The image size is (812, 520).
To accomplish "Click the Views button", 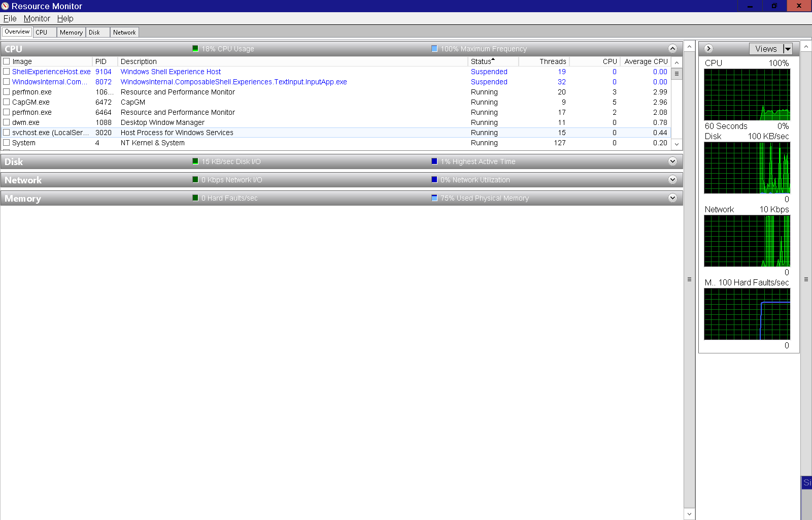I will [x=766, y=49].
